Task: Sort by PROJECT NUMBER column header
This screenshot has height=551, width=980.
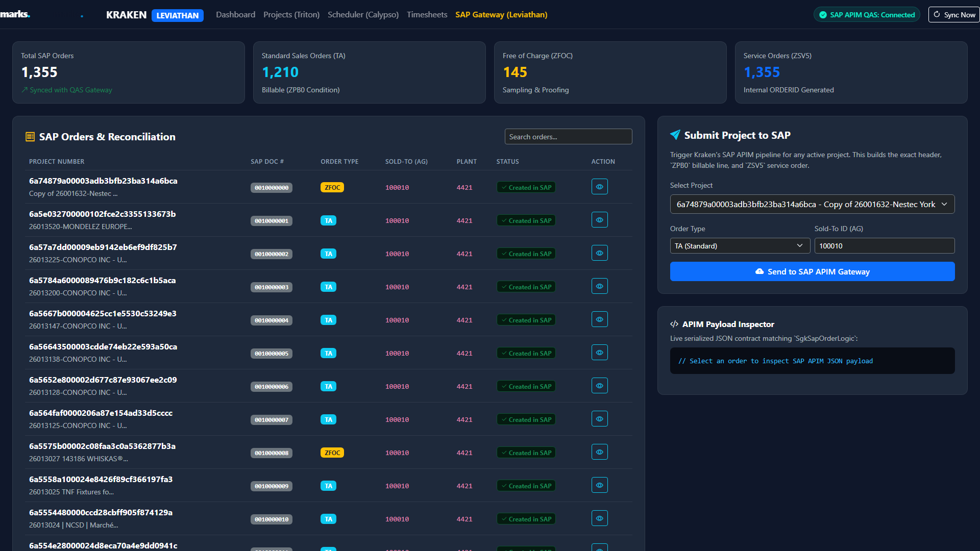Action: click(57, 162)
